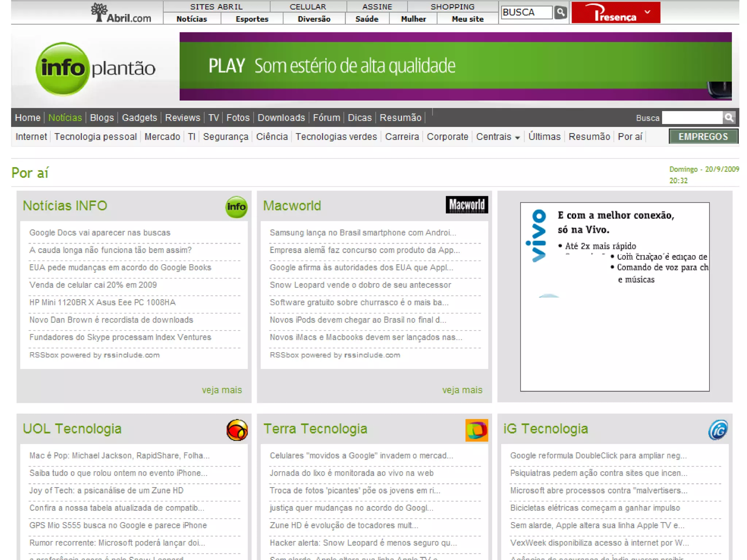The height and width of the screenshot is (560, 747).
Task: Focus the BUSCA input in top bar
Action: coord(526,12)
